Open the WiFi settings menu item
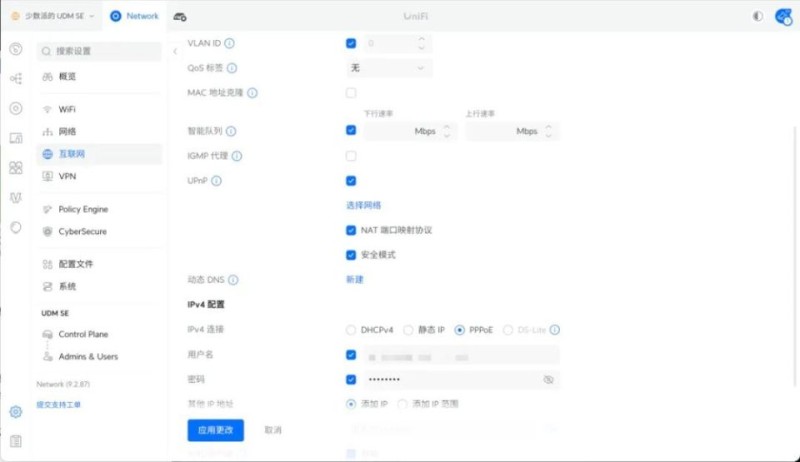800x462 pixels. (67, 109)
